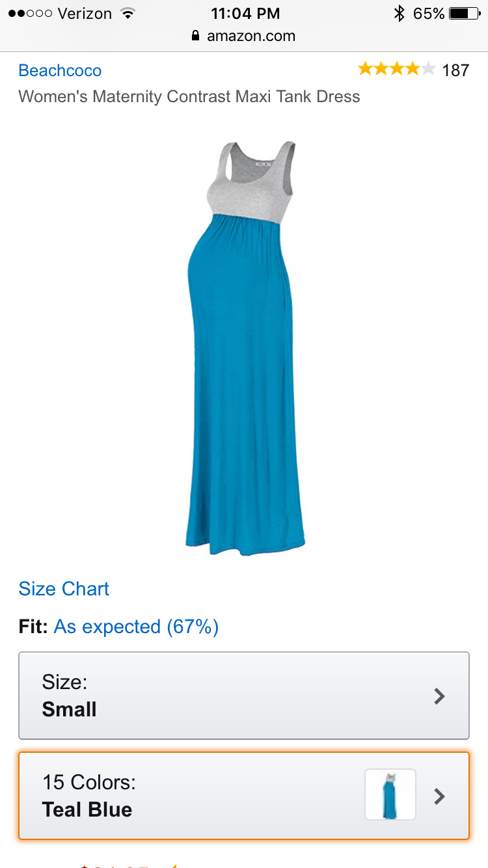Expand the Size: Small selector

coord(244,696)
